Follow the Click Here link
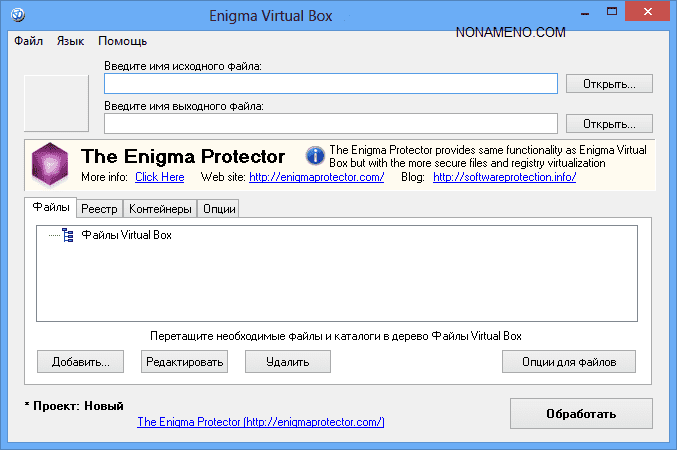The width and height of the screenshot is (677, 450). 160,177
